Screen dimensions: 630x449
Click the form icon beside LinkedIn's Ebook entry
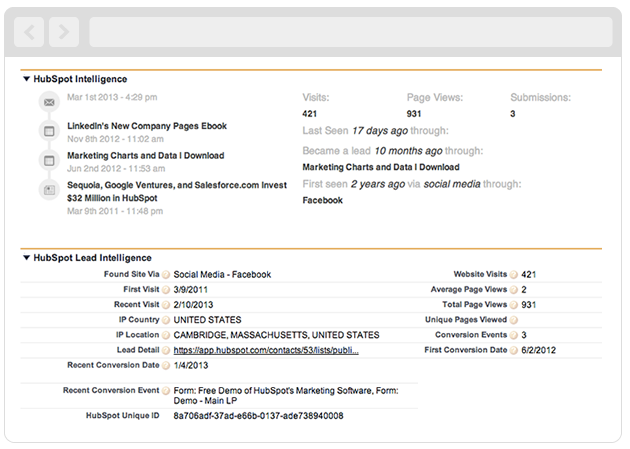[49, 131]
